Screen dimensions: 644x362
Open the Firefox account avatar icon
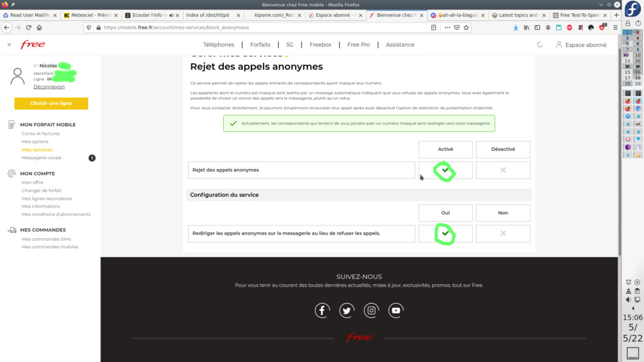pyautogui.click(x=548, y=28)
